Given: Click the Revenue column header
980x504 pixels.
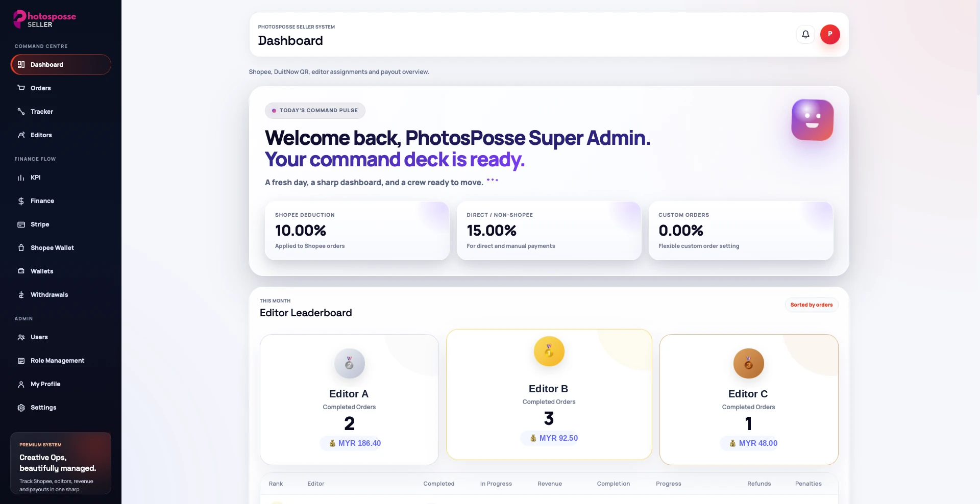Looking at the screenshot, I should point(550,484).
